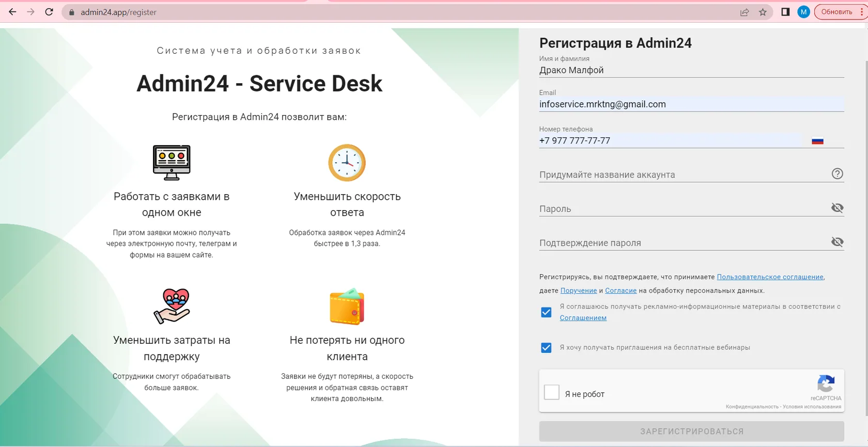Click the account name help question icon
The width and height of the screenshot is (868, 447).
[x=838, y=174]
